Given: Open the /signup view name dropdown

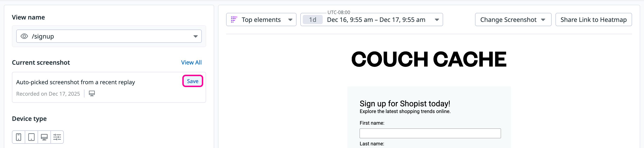Looking at the screenshot, I should (x=109, y=36).
